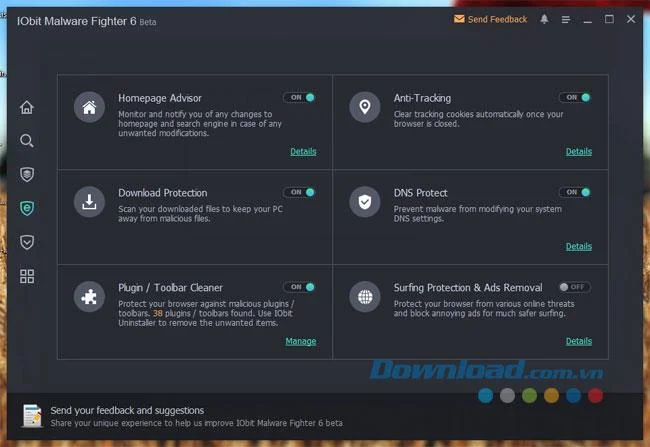Click the 'Download Protection' title
The height and width of the screenshot is (447, 650).
click(x=162, y=193)
